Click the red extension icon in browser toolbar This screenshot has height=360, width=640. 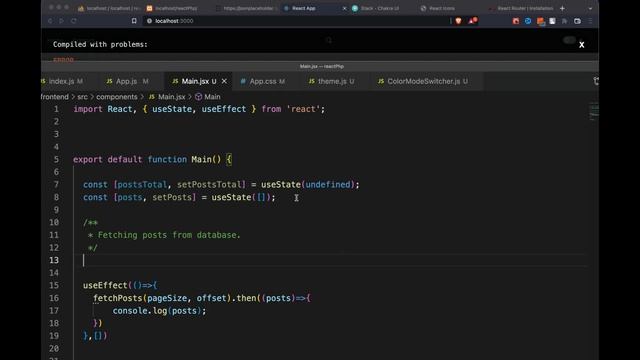516,21
